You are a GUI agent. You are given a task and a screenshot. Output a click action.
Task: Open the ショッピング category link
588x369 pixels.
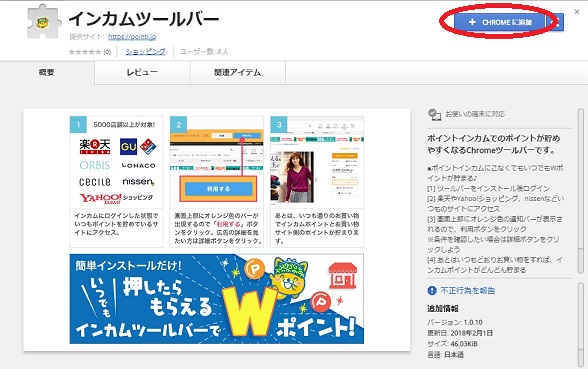[145, 52]
